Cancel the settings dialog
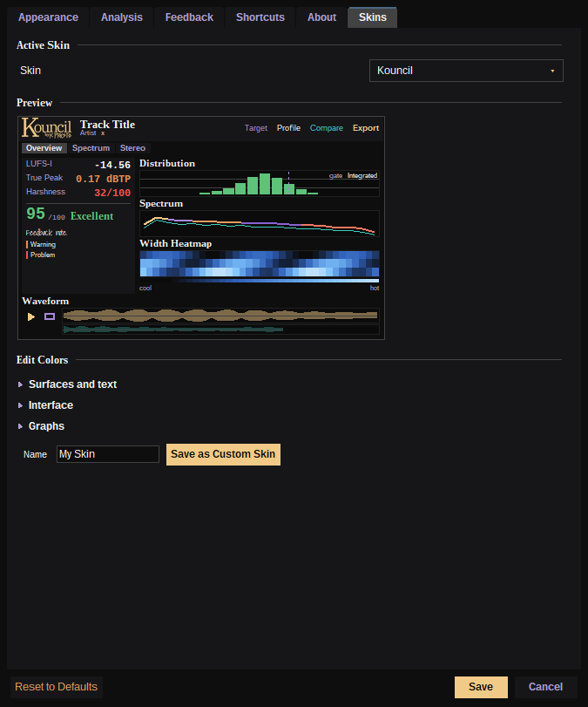The image size is (588, 707). 545,687
